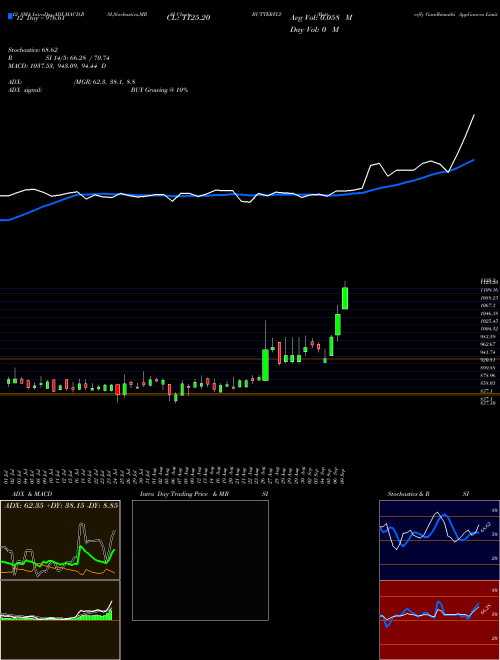This screenshot has height=660, width=500.
Task: Click the red RSI thumbnail chart
Action: pos(439,620)
